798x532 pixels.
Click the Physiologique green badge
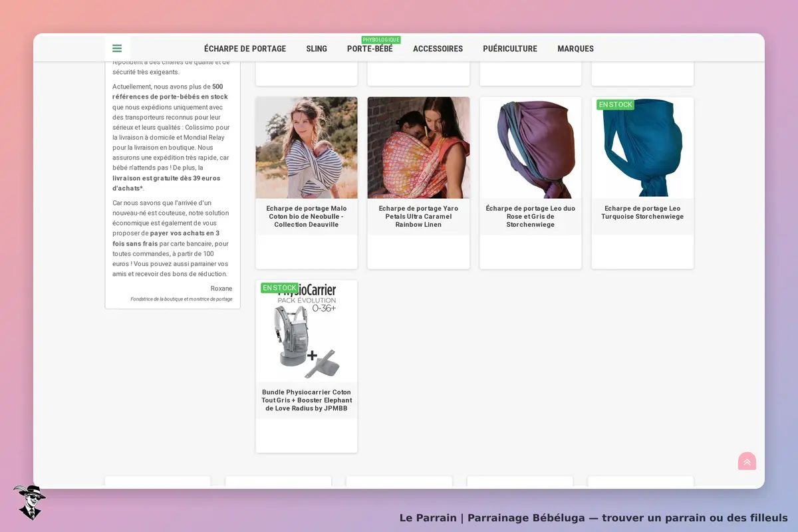click(381, 40)
